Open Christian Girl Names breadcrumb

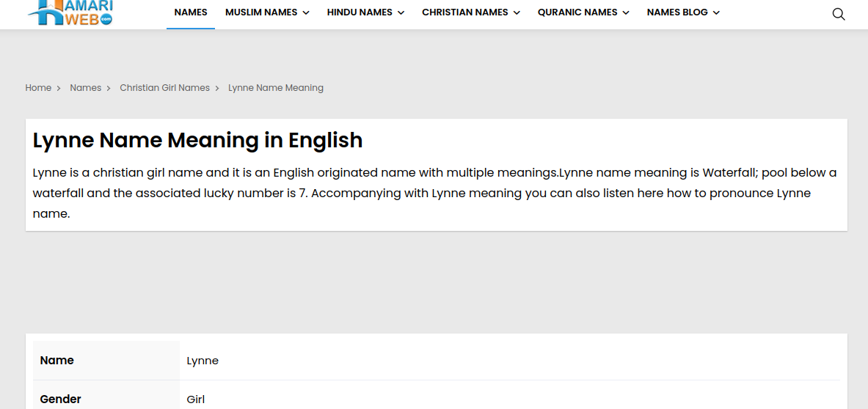[165, 88]
